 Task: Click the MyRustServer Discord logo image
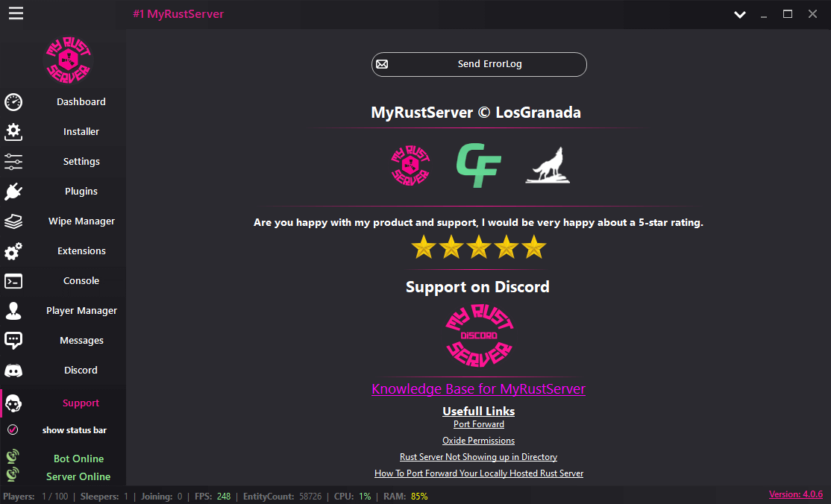click(x=478, y=336)
